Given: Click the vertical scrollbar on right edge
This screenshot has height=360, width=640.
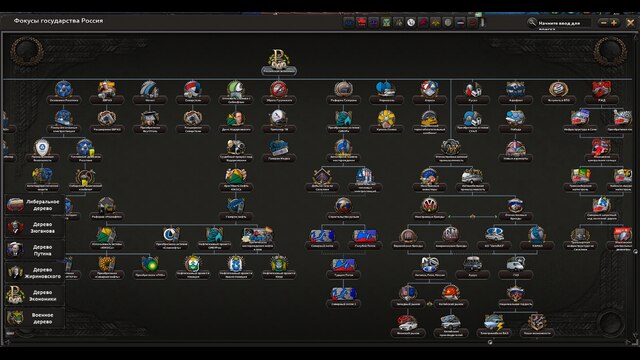Looking at the screenshot, I should 636,251.
